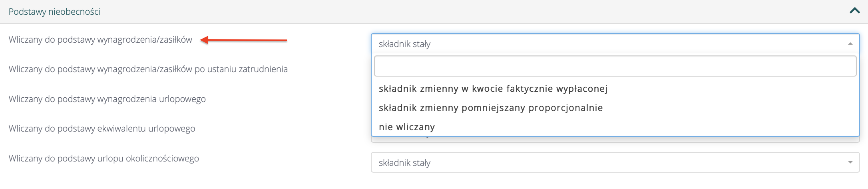
Task: Click 'Wliczany do podstawy wynagrodzenia urlopowego' label
Action: [107, 99]
